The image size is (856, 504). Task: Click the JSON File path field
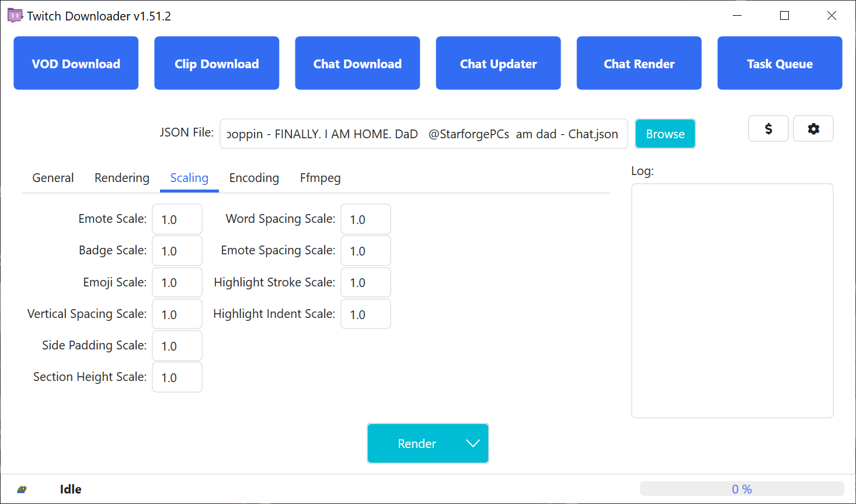click(424, 134)
